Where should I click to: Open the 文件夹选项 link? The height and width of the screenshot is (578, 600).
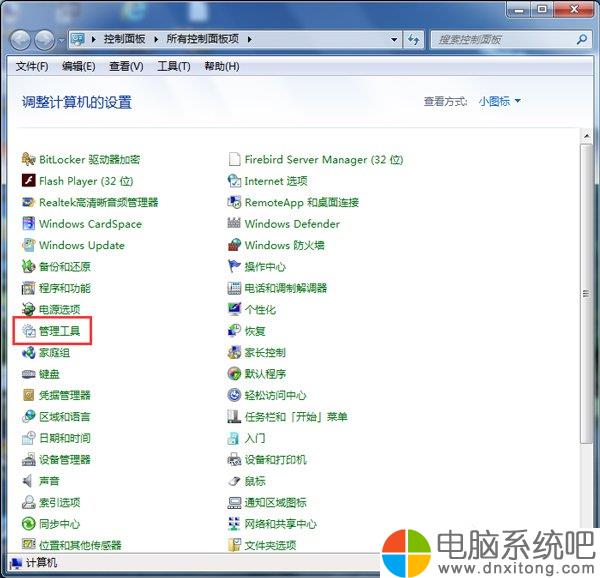[270, 545]
